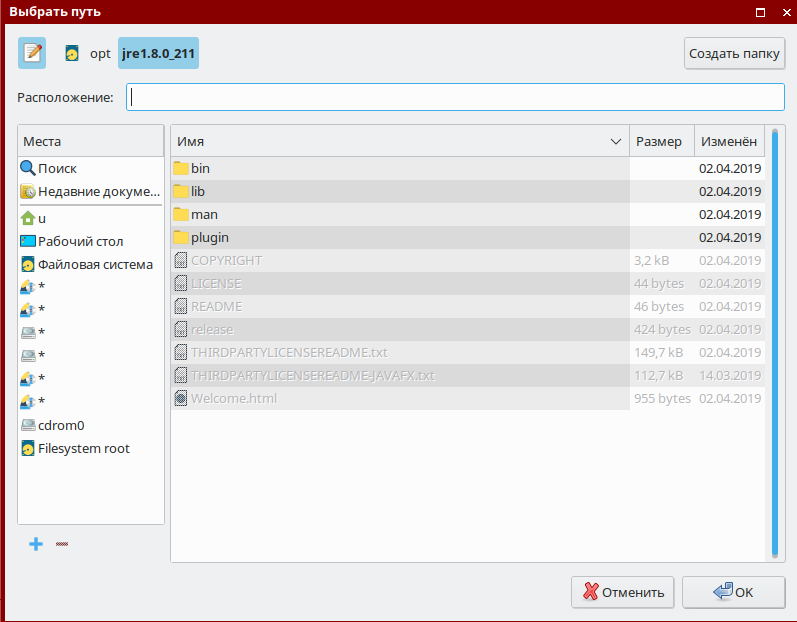Sort by Размер column header
This screenshot has height=622, width=797.
coord(659,142)
